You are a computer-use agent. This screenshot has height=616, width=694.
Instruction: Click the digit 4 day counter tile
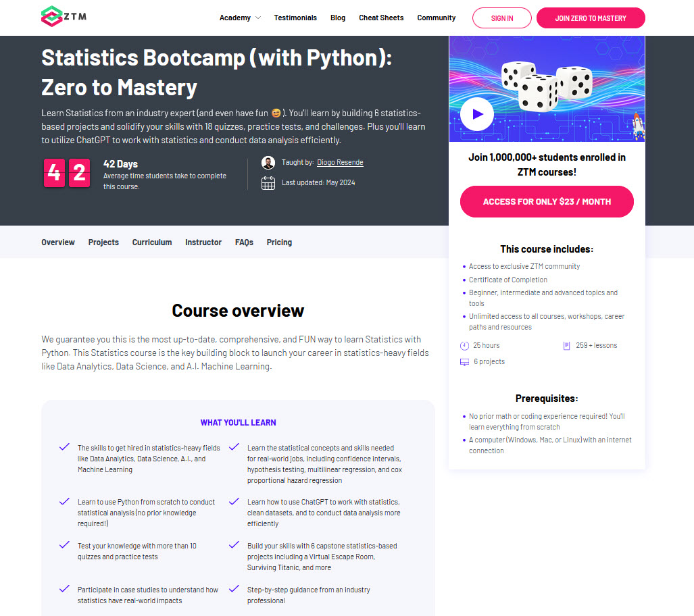[x=54, y=173]
